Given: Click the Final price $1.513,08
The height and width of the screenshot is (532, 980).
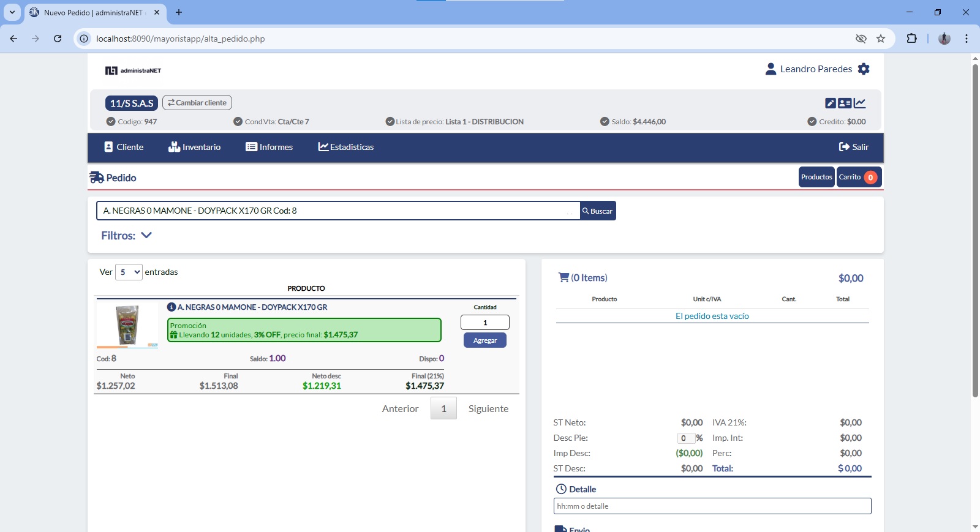Looking at the screenshot, I should 219,386.
